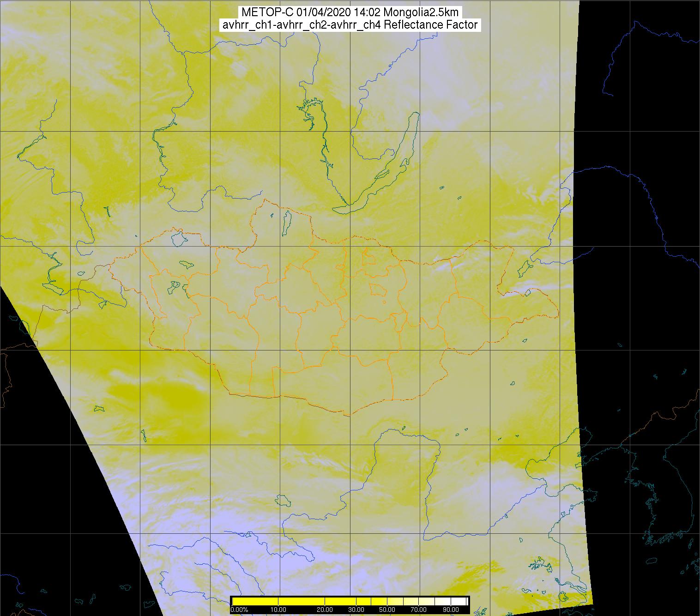The width and height of the screenshot is (700, 616).
Task: Click the 30.00 label on the color scale
Action: pyautogui.click(x=356, y=610)
